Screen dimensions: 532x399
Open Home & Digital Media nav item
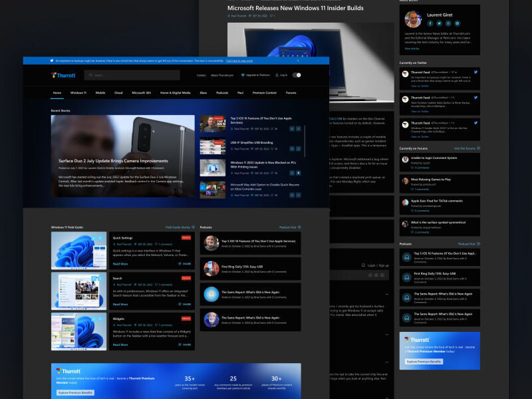pos(176,92)
